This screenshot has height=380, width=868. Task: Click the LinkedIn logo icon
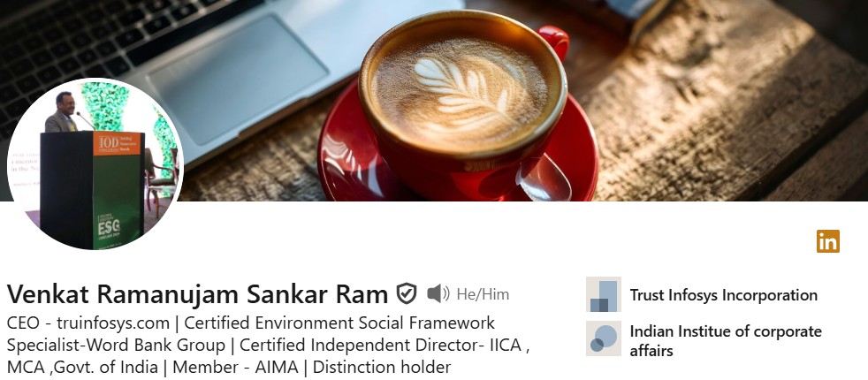click(x=827, y=241)
